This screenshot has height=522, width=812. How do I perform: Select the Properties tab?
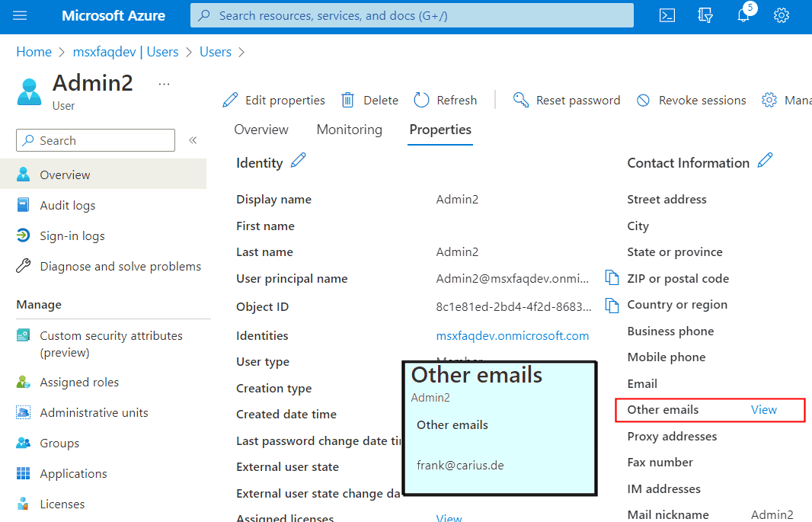[440, 130]
